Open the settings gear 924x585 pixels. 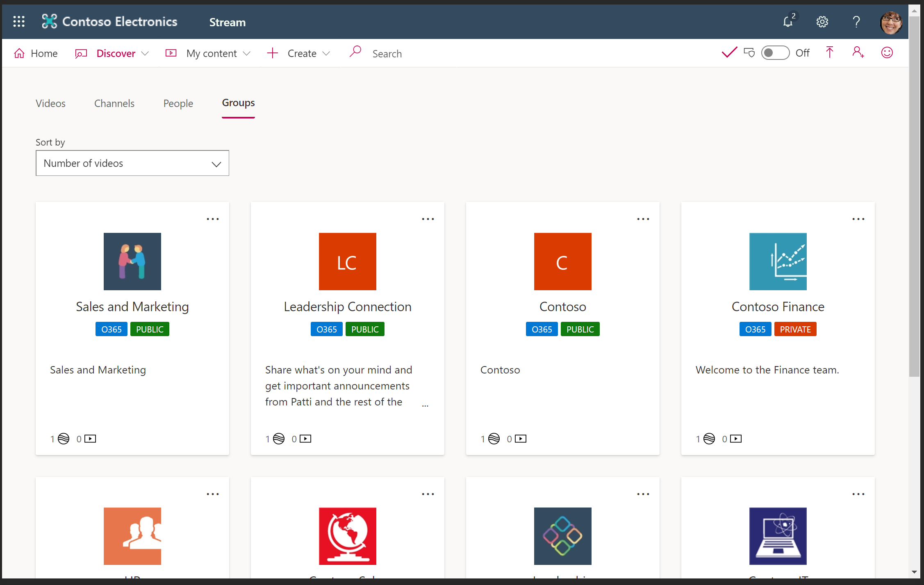coord(822,22)
